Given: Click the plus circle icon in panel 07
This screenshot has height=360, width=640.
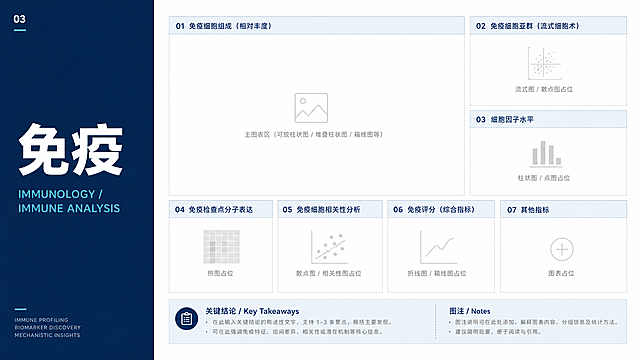Looking at the screenshot, I should coord(562,249).
